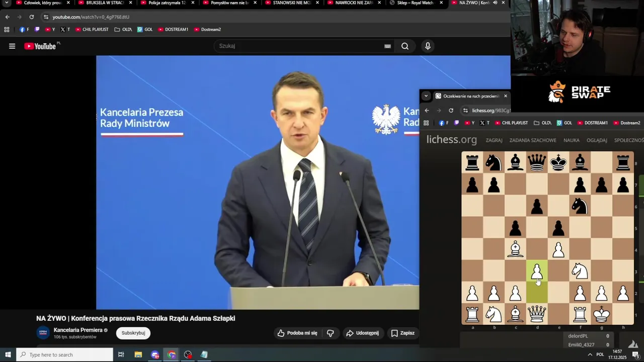
Task: Open the YouTube hamburger guide menu
Action: tap(12, 46)
